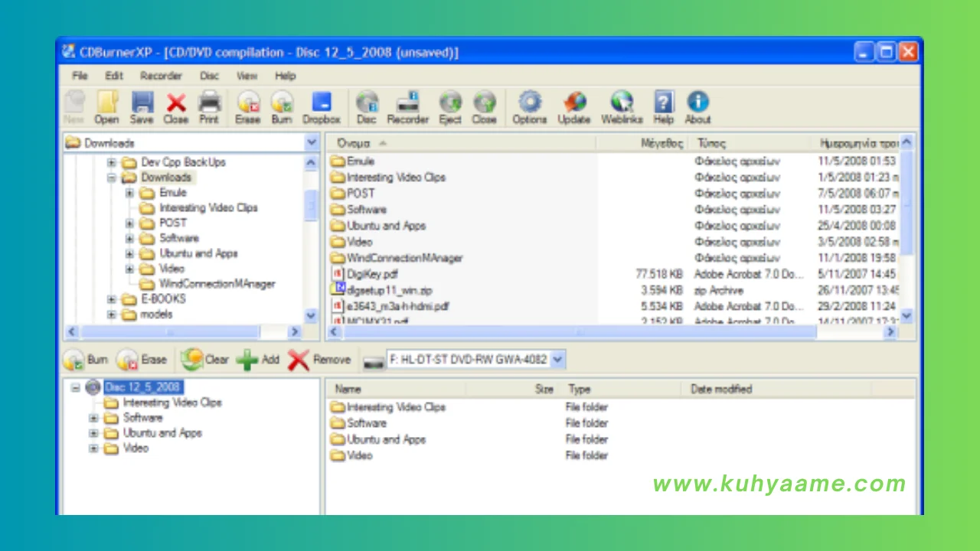Open the Recorder menu

[x=161, y=76]
